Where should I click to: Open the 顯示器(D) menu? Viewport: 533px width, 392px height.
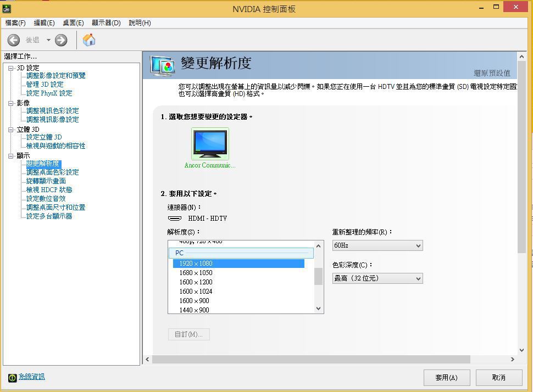[x=106, y=23]
